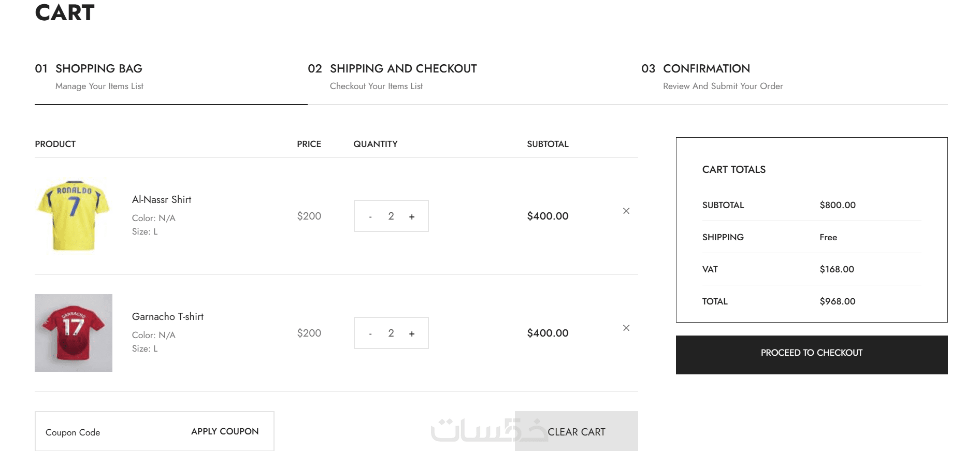Increase Garnacho T-shirt quantity with plus

412,333
